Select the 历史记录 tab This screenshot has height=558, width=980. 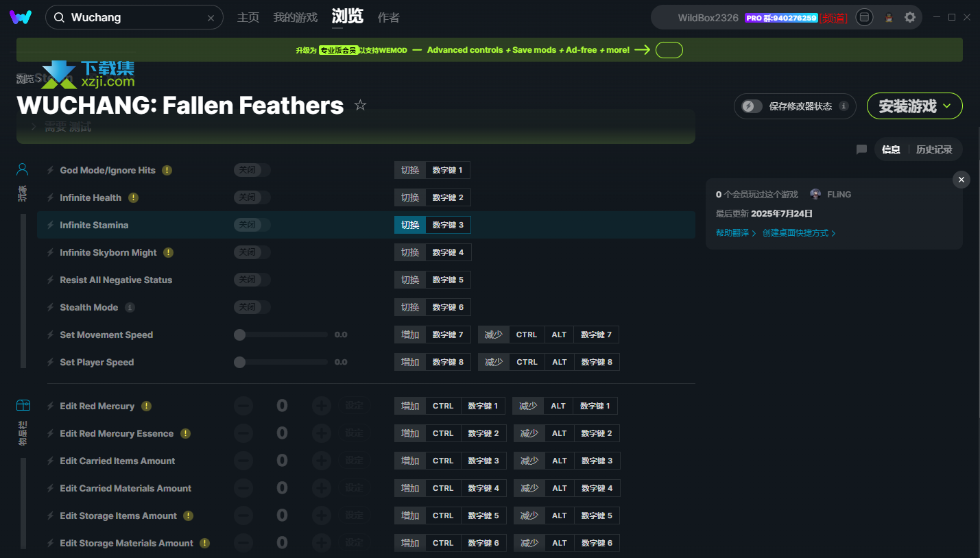pos(934,149)
